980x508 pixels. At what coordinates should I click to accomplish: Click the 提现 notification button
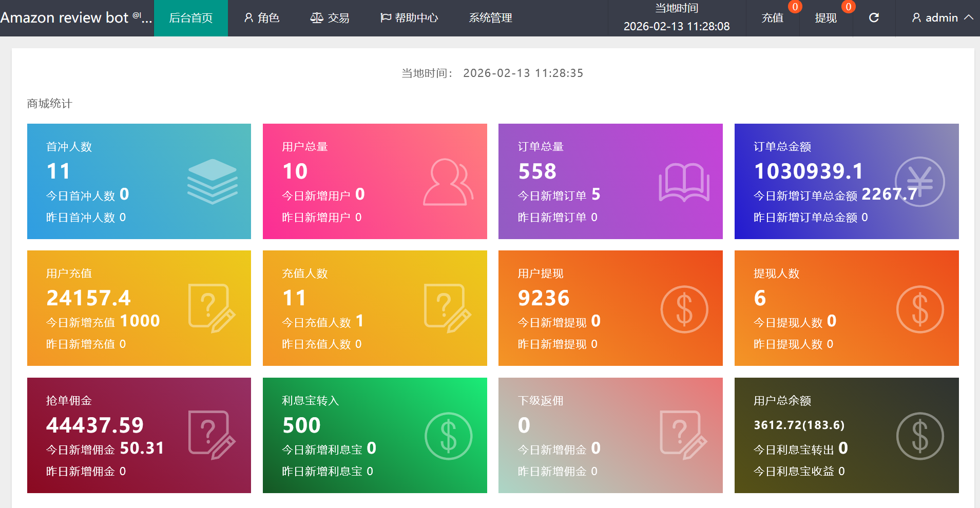coord(826,18)
